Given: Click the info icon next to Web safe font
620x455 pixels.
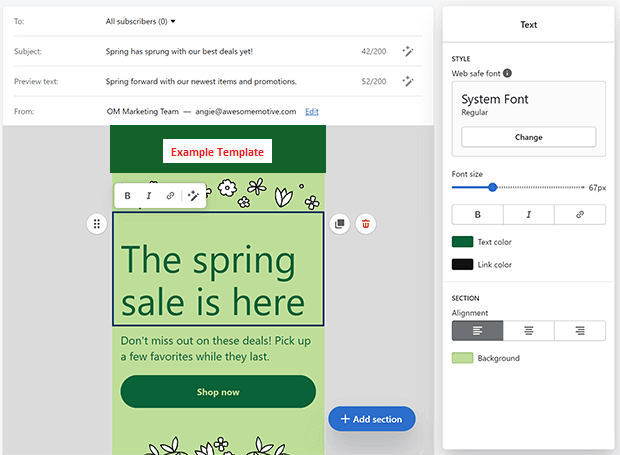Looking at the screenshot, I should click(x=507, y=73).
